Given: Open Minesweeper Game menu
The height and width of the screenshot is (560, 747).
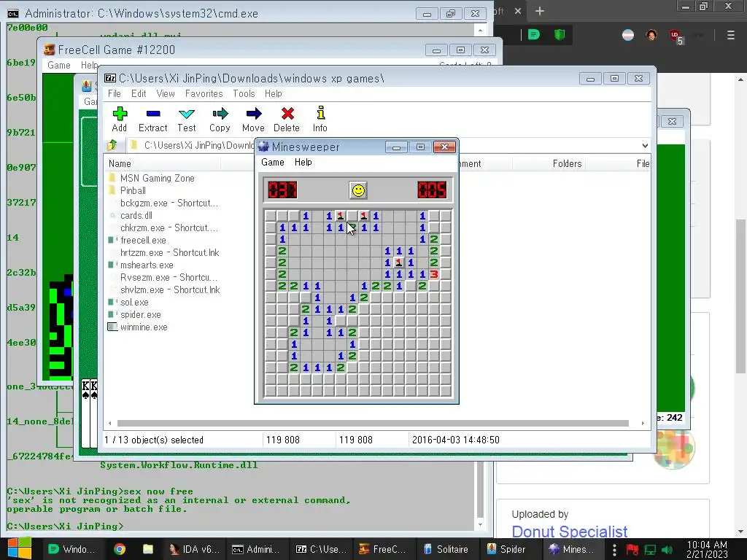Looking at the screenshot, I should tap(273, 163).
